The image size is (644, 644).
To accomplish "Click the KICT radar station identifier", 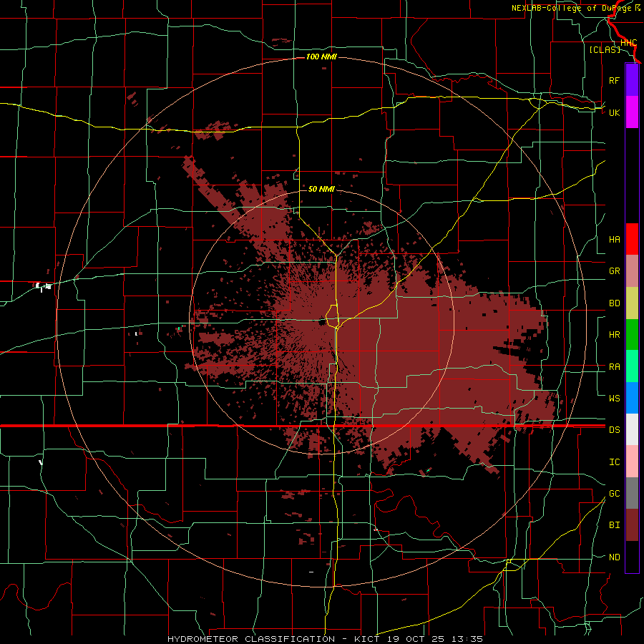I will (366, 639).
